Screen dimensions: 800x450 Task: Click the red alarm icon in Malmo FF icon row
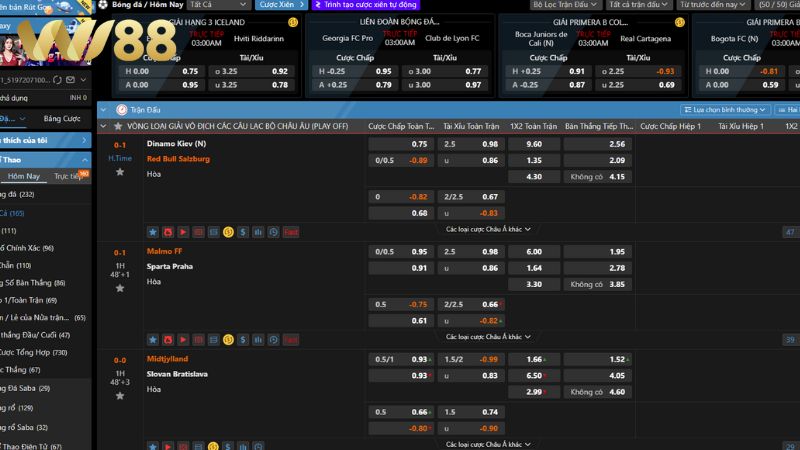(168, 340)
